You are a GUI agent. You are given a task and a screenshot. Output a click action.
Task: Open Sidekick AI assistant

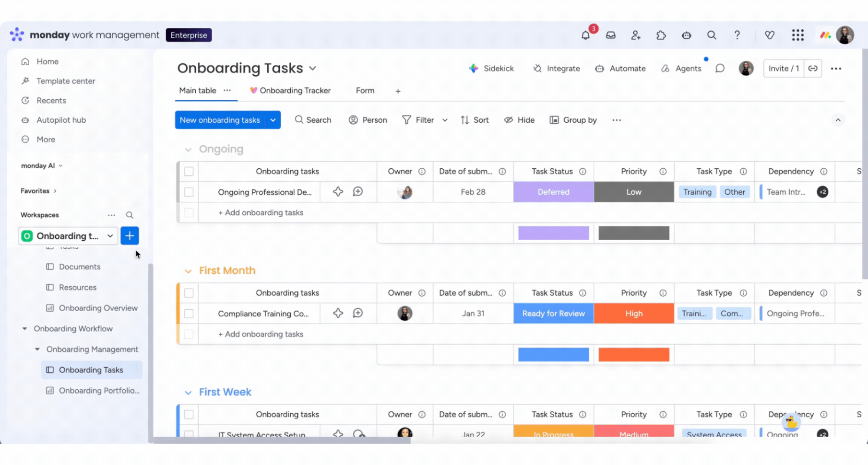pos(491,69)
